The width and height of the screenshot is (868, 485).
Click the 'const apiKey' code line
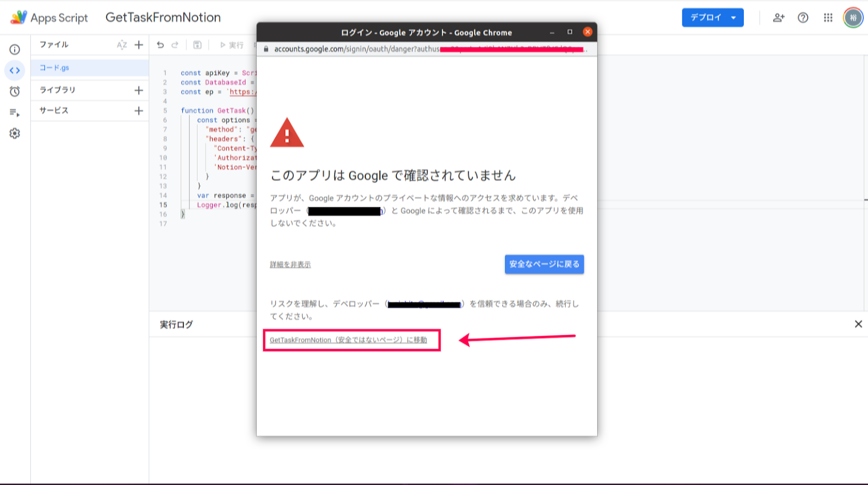pos(218,73)
